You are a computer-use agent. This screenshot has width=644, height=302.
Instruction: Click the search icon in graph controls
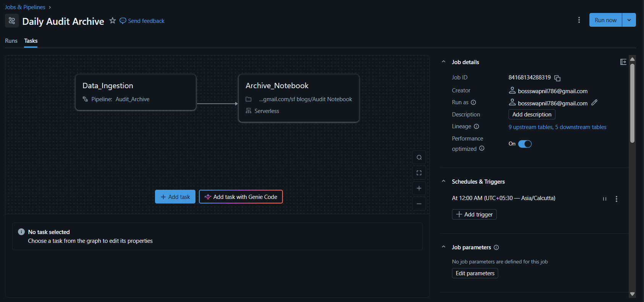(419, 158)
